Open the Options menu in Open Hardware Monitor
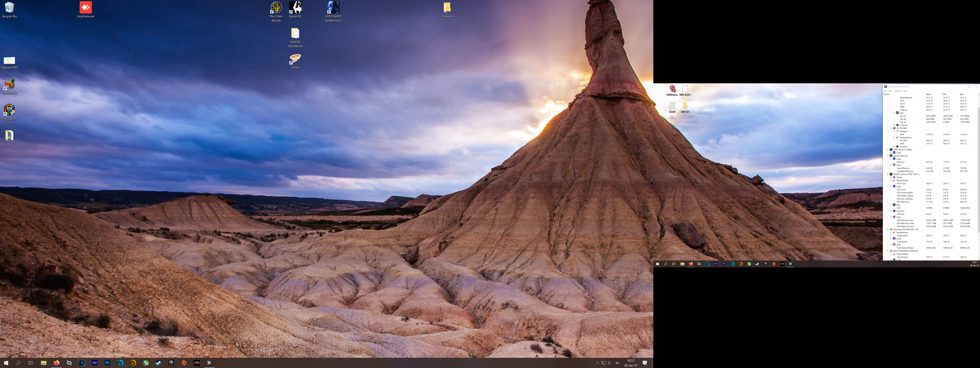 [x=897, y=91]
